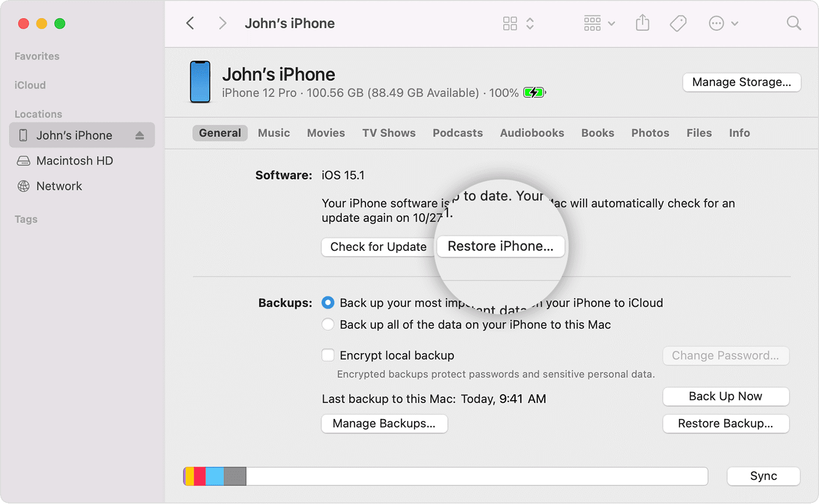The width and height of the screenshot is (819, 504).
Task: Collapse the Locations sidebar section
Action: tap(38, 114)
